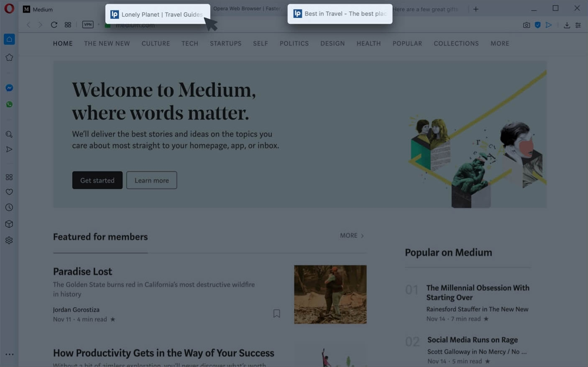The height and width of the screenshot is (367, 588).
Task: Open the SELF section
Action: coord(261,43)
